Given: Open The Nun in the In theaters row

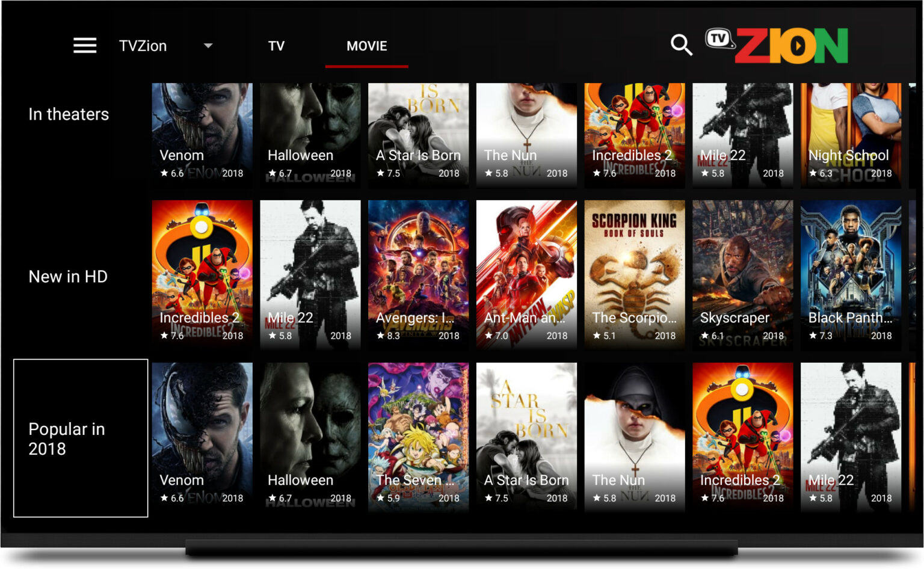Looking at the screenshot, I should (x=526, y=135).
